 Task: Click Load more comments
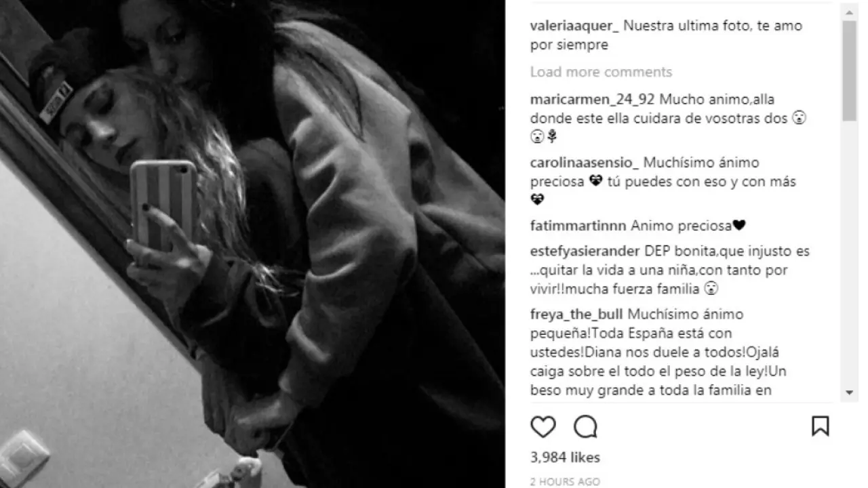pos(601,72)
